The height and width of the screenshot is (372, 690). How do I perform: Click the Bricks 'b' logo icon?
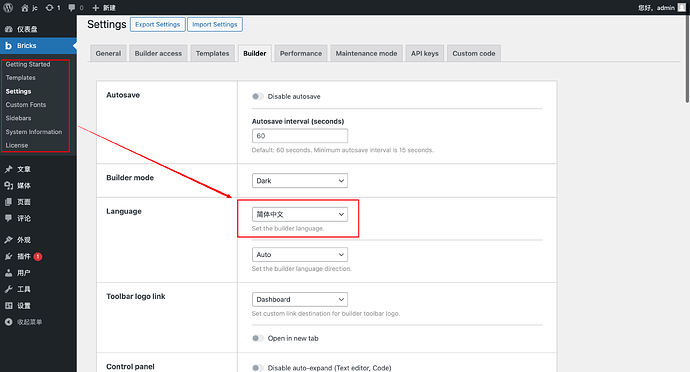click(x=8, y=46)
